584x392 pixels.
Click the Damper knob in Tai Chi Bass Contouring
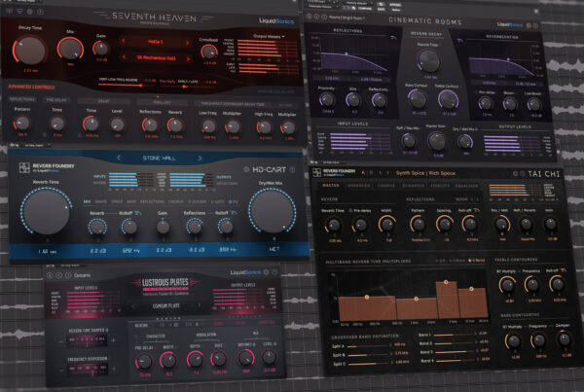564,339
